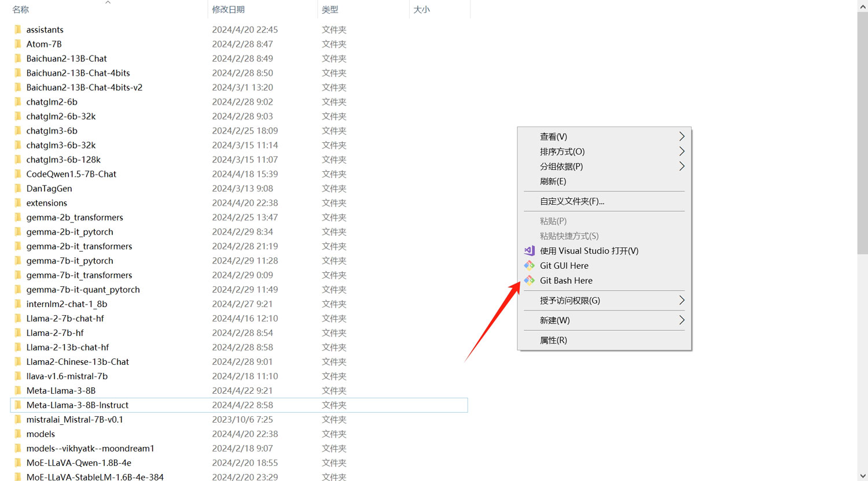Select the chatglm3-6b-32k folder name
Image resolution: width=868 pixels, height=481 pixels.
coord(61,145)
